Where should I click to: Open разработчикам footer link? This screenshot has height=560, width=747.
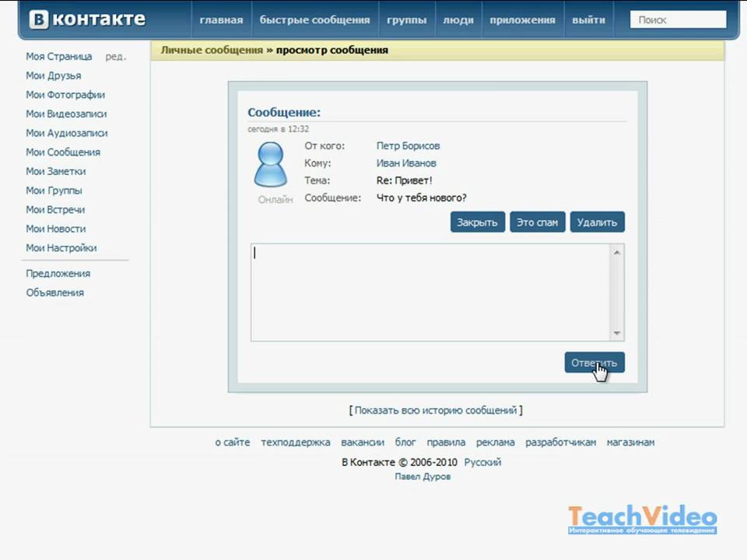point(561,442)
